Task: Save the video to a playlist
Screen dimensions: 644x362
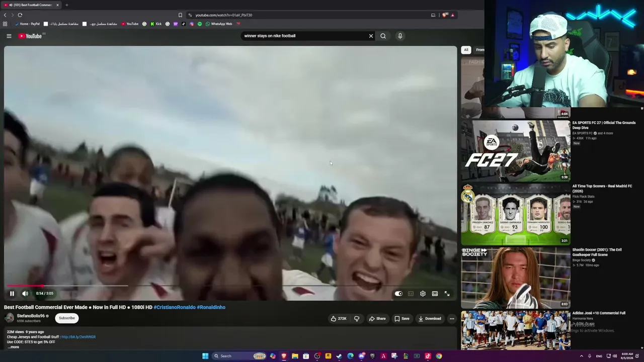Action: 402,318
